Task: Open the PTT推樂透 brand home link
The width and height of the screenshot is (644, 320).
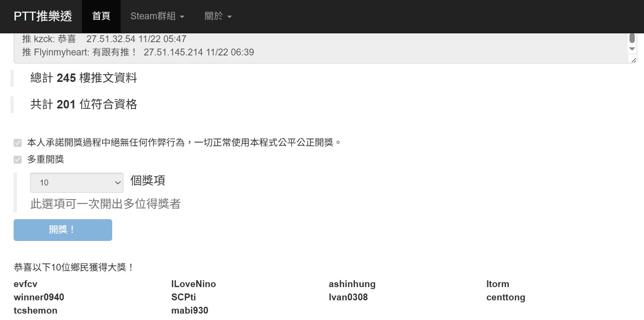Action: (43, 16)
